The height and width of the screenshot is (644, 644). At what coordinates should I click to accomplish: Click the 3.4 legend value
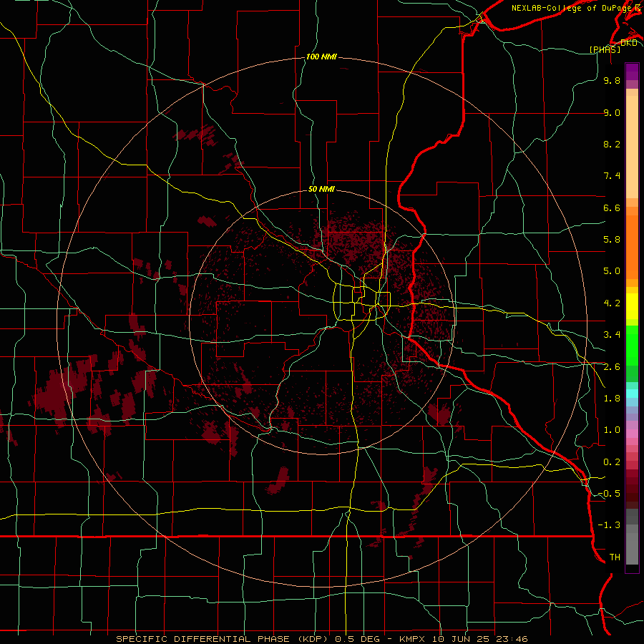coord(612,335)
